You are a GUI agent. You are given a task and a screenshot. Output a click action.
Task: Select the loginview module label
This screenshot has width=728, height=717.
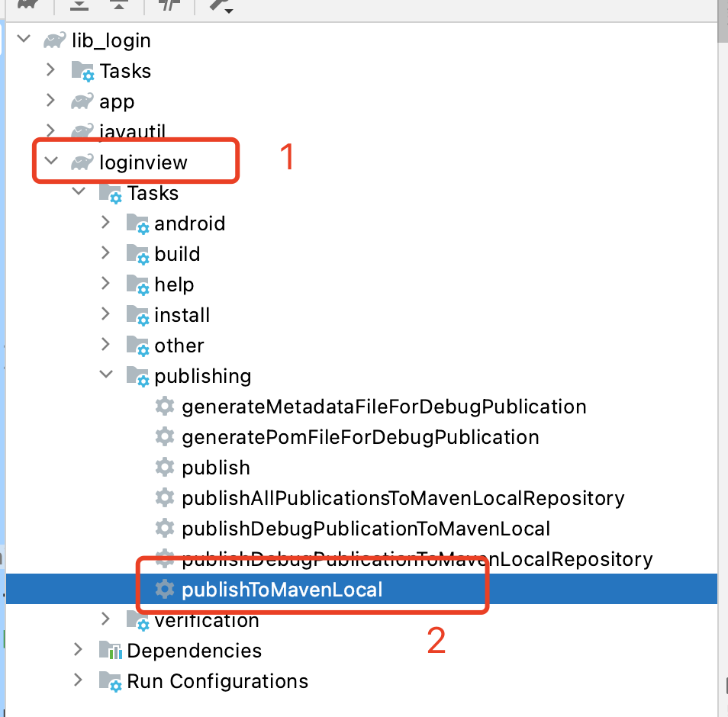(143, 163)
